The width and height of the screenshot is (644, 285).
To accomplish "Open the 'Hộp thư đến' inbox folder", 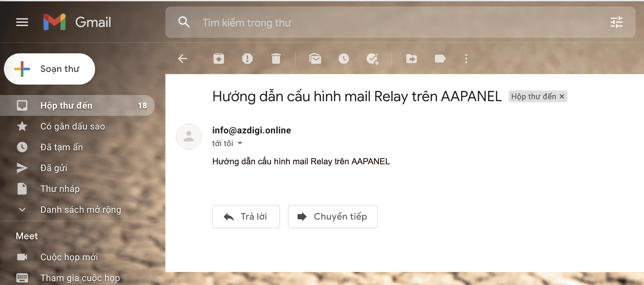I will tap(66, 105).
